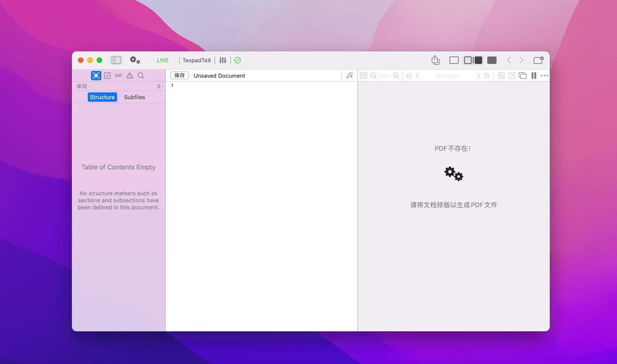
Task: Open the todo checklist sidebar icon
Action: (x=107, y=76)
